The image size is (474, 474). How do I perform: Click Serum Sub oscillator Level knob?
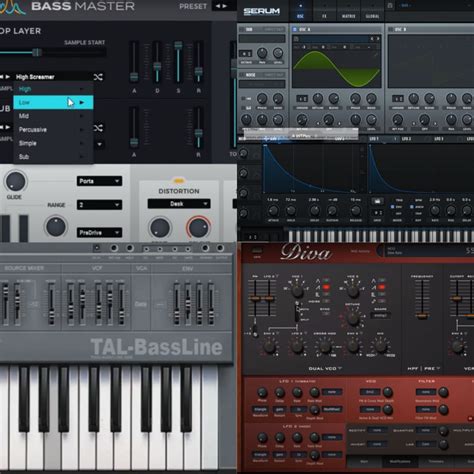(x=278, y=53)
